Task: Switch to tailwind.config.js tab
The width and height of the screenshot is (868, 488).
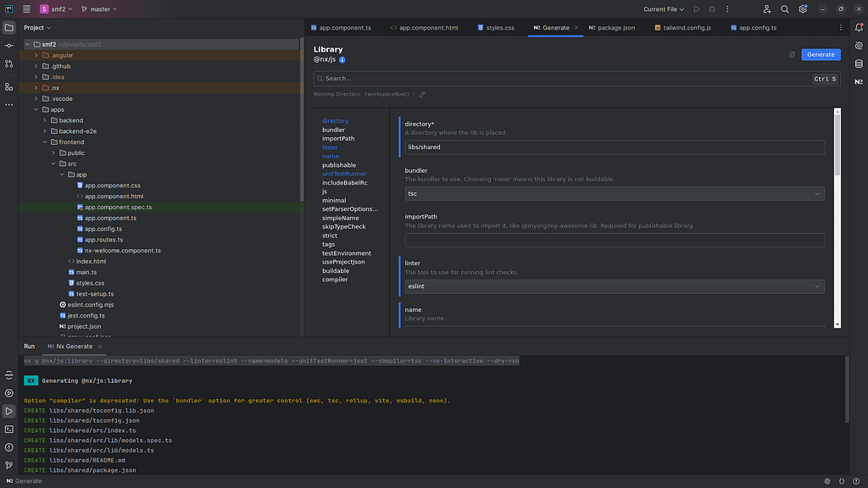Action: tap(682, 28)
